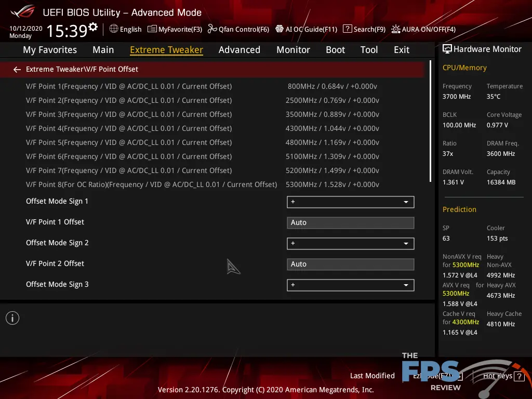Click the 35°C temperature value

point(494,97)
